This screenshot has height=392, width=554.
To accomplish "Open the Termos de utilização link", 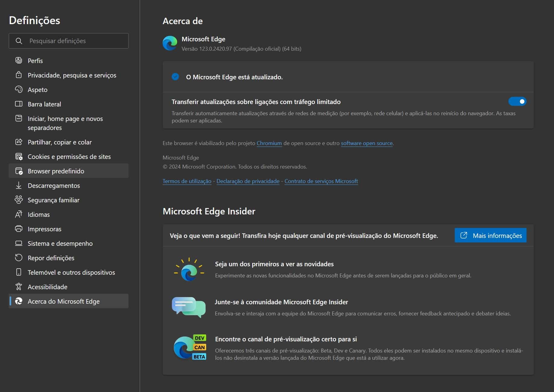I will click(187, 181).
